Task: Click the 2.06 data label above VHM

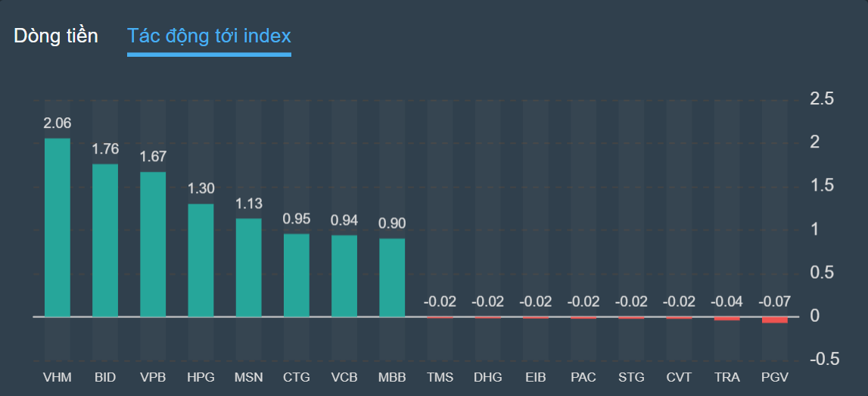Action: [58, 123]
